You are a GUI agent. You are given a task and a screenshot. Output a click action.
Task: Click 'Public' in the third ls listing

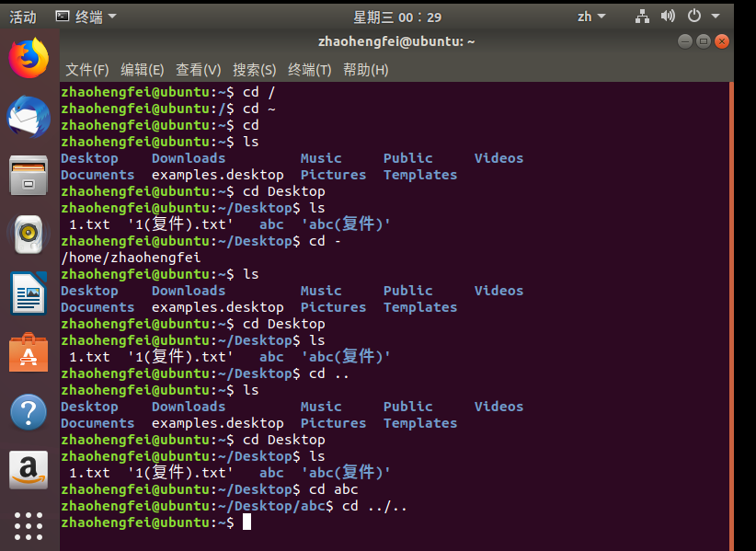(408, 407)
